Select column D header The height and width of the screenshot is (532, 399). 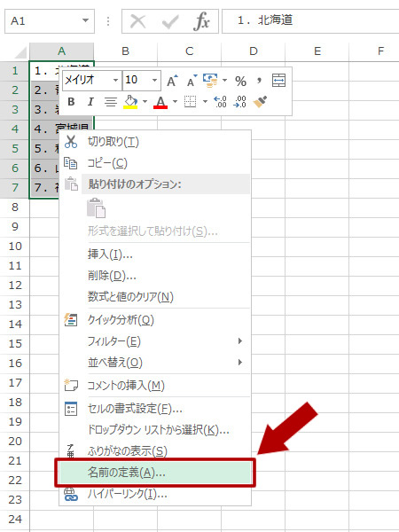click(253, 51)
